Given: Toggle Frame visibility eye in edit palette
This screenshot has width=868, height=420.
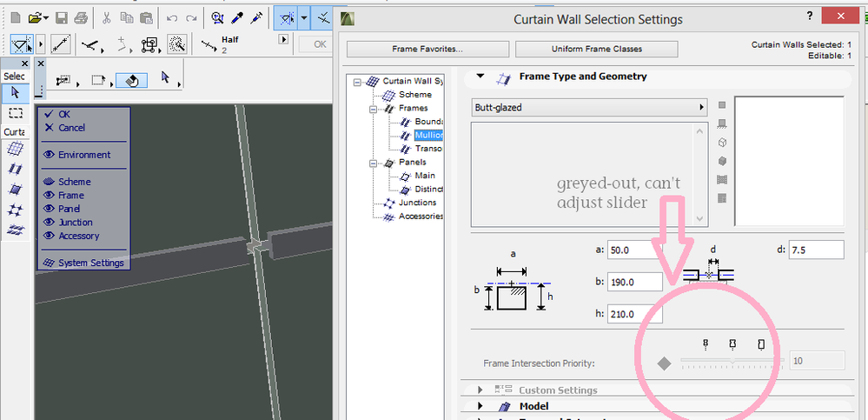Looking at the screenshot, I should [49, 196].
